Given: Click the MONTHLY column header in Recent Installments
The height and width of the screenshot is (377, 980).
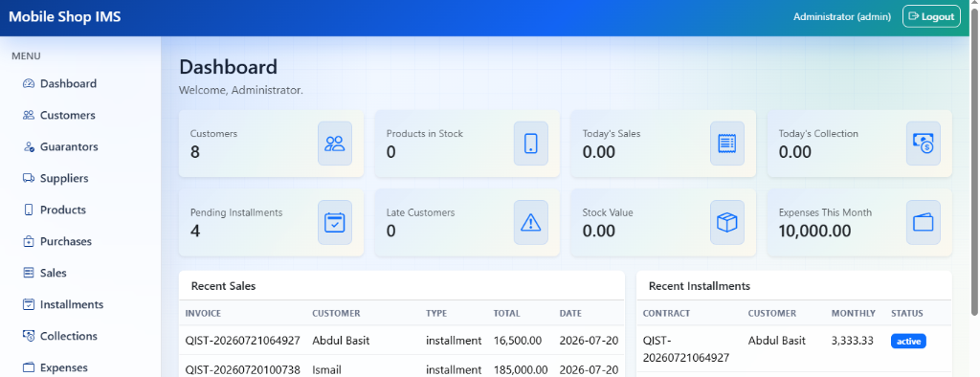Looking at the screenshot, I should (853, 313).
